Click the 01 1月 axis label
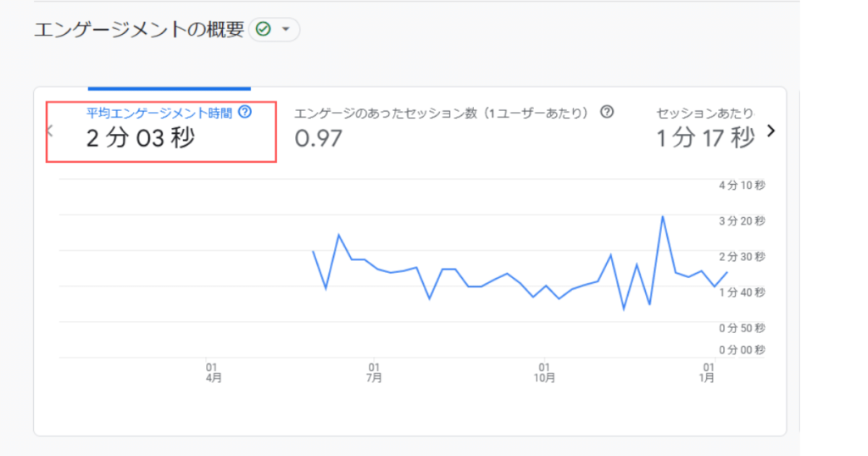Image resolution: width=868 pixels, height=456 pixels. 707,373
